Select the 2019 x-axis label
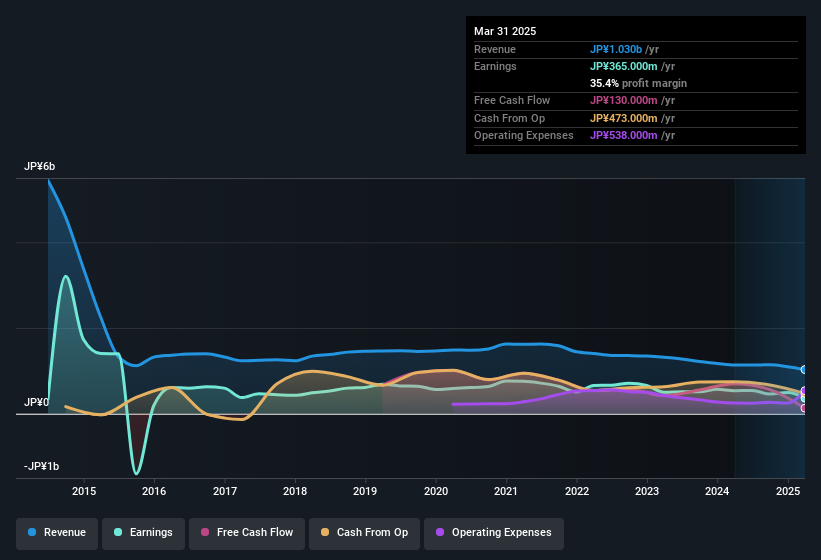The width and height of the screenshot is (821, 560). coord(365,491)
